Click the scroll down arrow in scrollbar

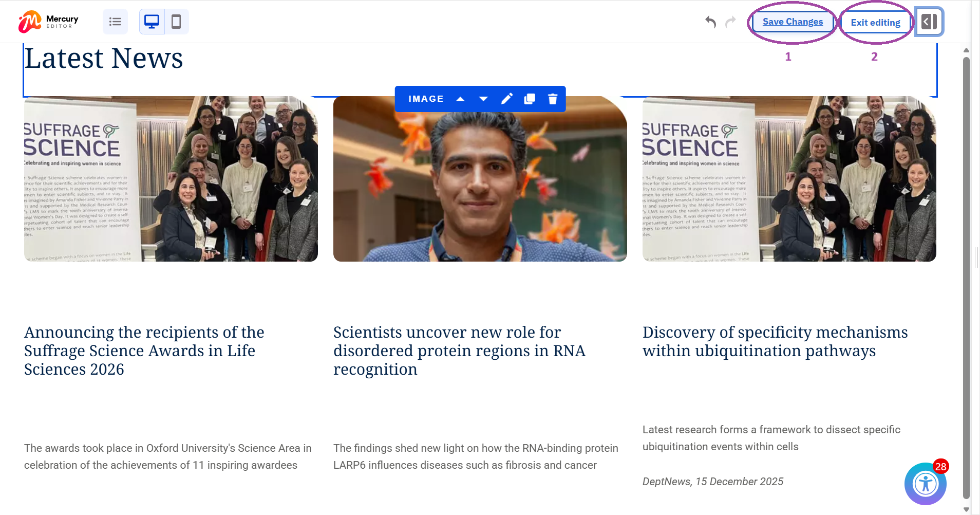pyautogui.click(x=966, y=509)
